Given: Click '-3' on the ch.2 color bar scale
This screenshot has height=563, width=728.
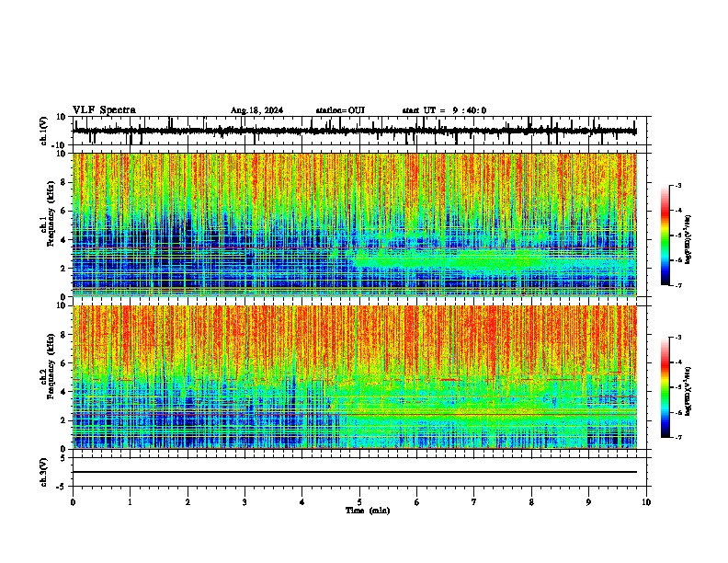Looking at the screenshot, I should pyautogui.click(x=677, y=338).
